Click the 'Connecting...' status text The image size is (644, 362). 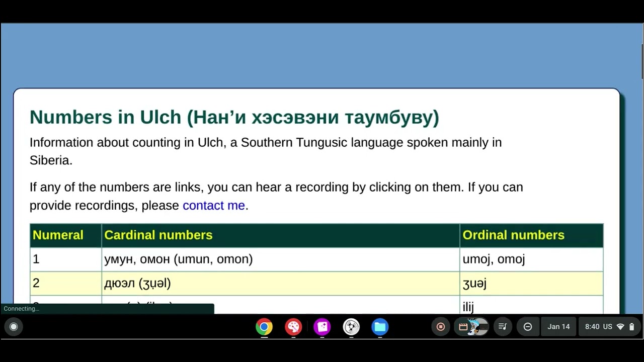[x=22, y=309]
